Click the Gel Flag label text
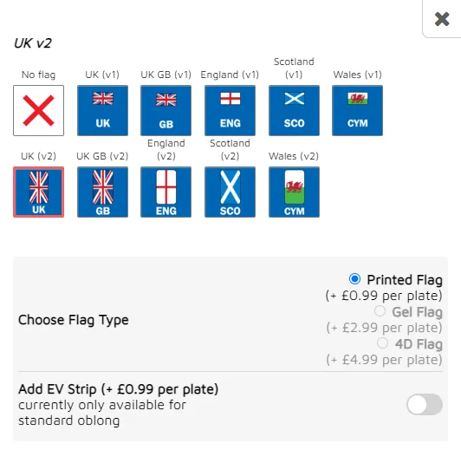 click(417, 312)
